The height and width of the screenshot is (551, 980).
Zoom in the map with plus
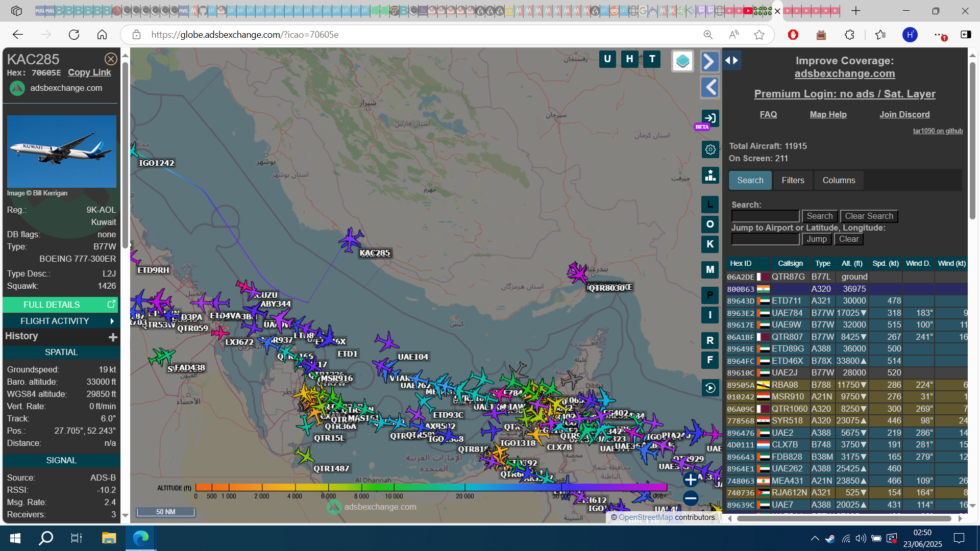pyautogui.click(x=691, y=480)
